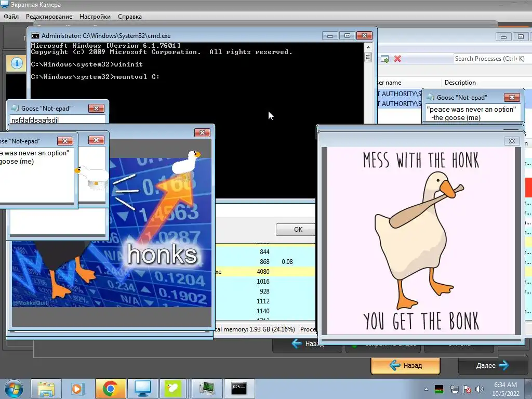Image resolution: width=532 pixels, height=399 pixels.
Task: Click the cmd window scrollbar thumb
Action: [x=368, y=57]
